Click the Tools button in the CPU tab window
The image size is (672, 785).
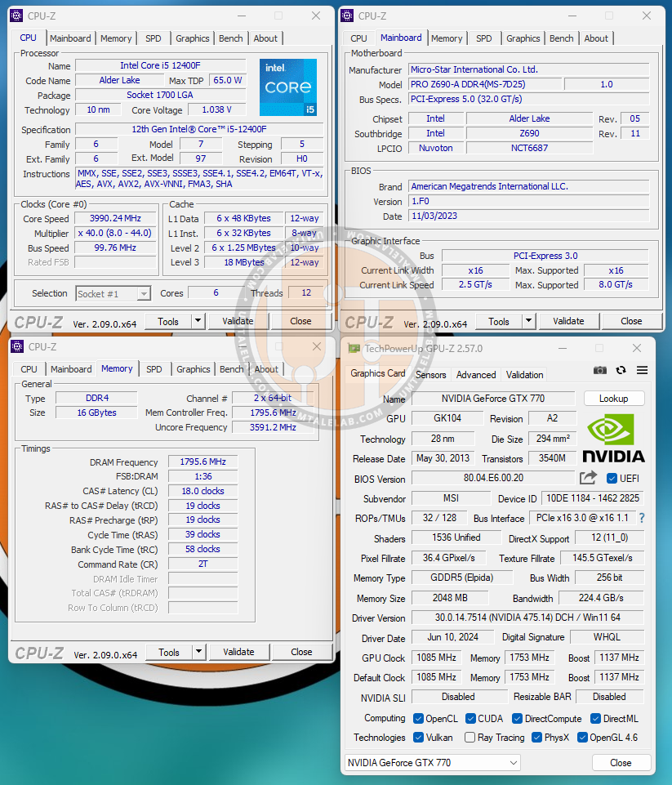click(169, 321)
